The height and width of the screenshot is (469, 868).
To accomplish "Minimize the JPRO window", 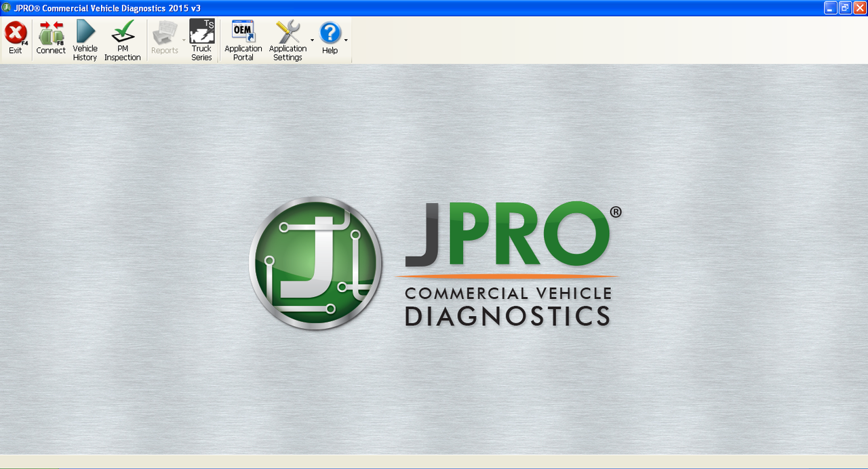I will 831,8.
